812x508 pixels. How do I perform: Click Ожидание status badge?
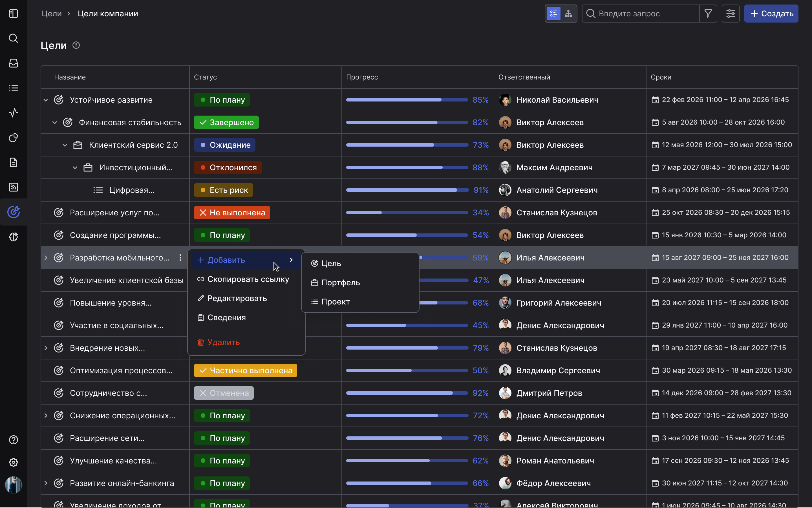tap(224, 145)
